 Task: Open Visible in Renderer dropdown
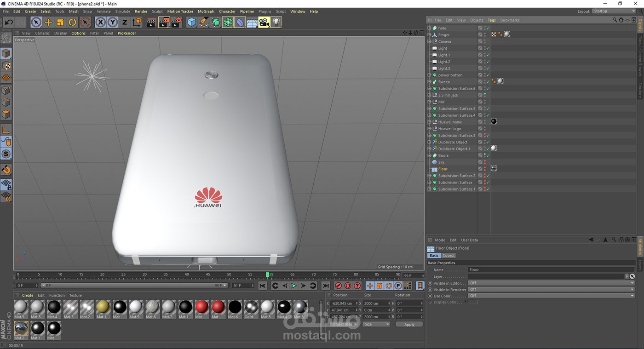(x=551, y=290)
